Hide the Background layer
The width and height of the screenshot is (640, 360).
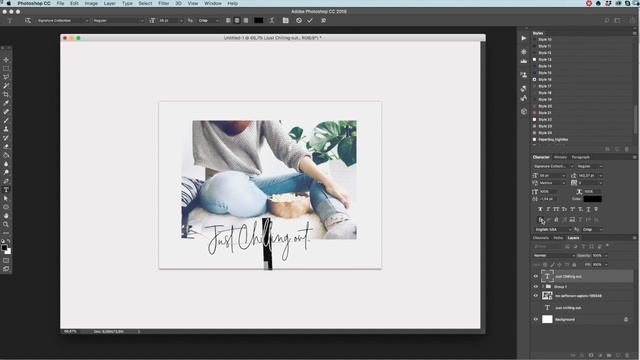click(x=536, y=320)
